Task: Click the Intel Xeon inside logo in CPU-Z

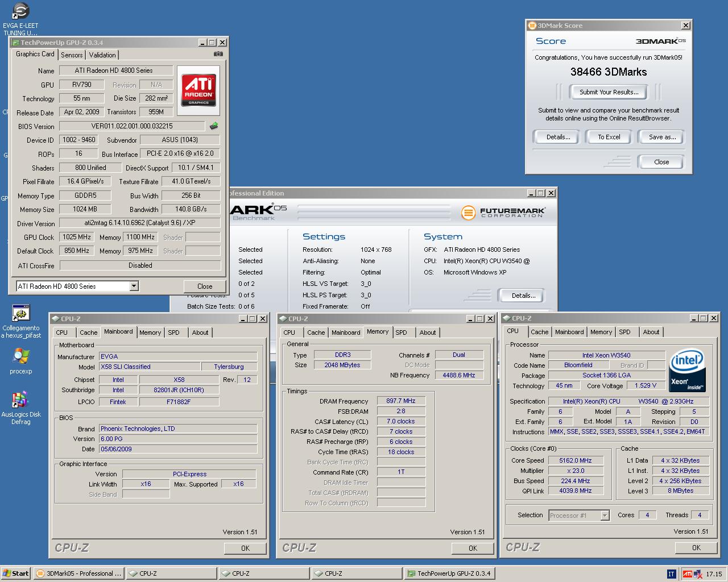Action: point(687,370)
